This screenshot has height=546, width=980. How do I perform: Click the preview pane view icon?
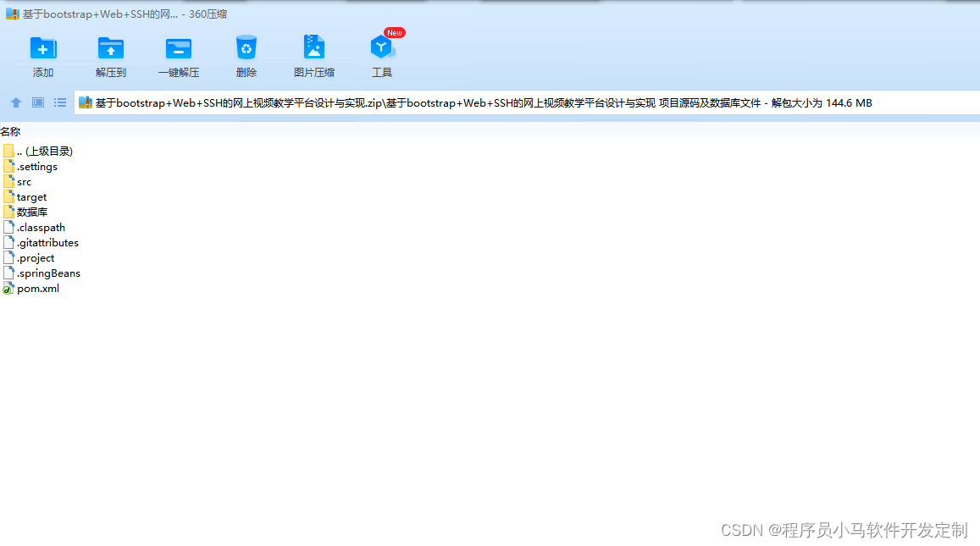click(x=36, y=102)
